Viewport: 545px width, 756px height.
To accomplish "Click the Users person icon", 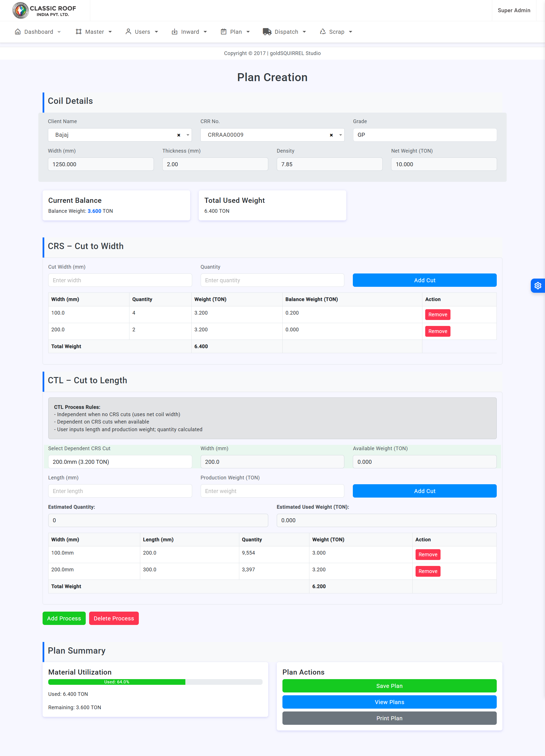I will click(128, 32).
